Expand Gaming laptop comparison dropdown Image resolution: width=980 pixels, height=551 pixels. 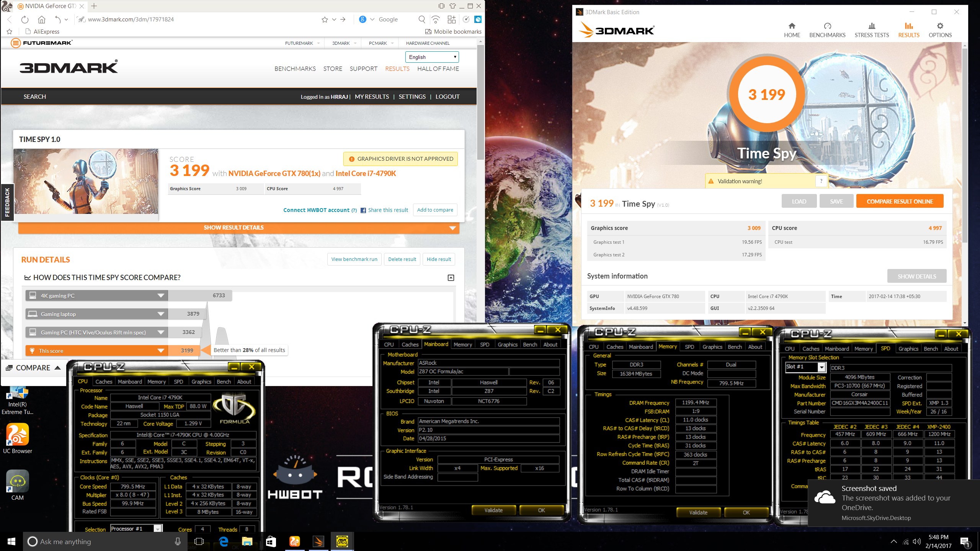tap(161, 314)
